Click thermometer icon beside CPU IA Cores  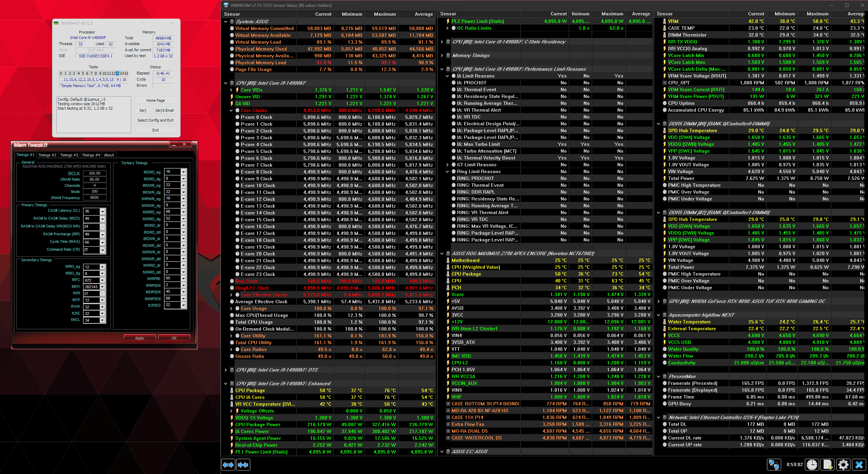tap(232, 397)
